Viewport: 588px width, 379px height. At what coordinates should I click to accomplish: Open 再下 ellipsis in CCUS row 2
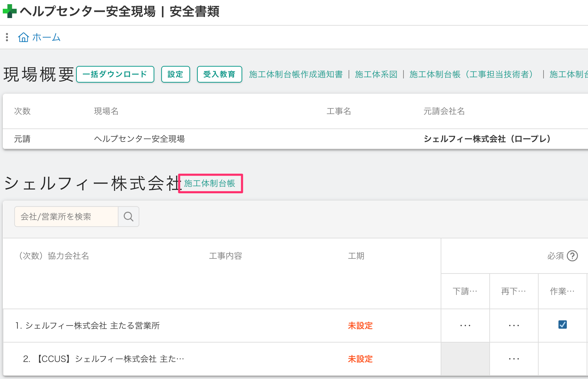[514, 359]
